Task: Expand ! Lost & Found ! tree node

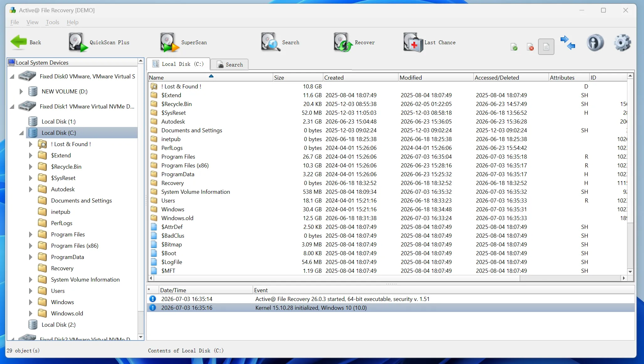Action: click(x=30, y=144)
